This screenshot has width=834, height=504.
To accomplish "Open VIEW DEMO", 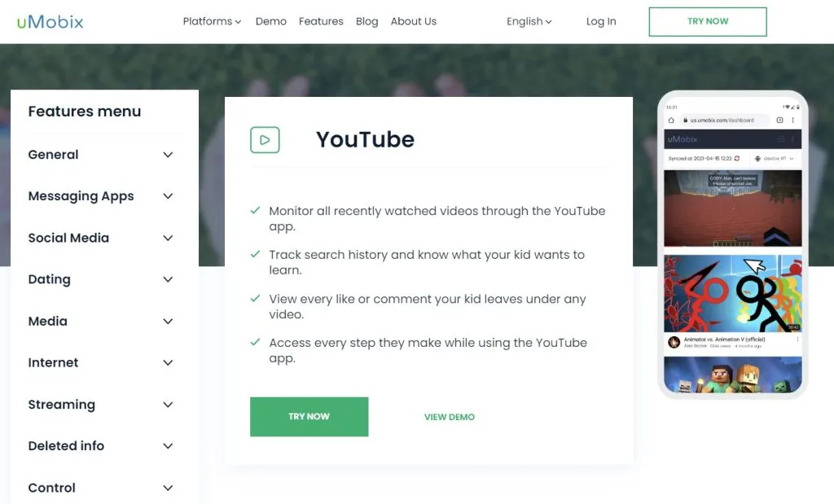I will coord(449,416).
